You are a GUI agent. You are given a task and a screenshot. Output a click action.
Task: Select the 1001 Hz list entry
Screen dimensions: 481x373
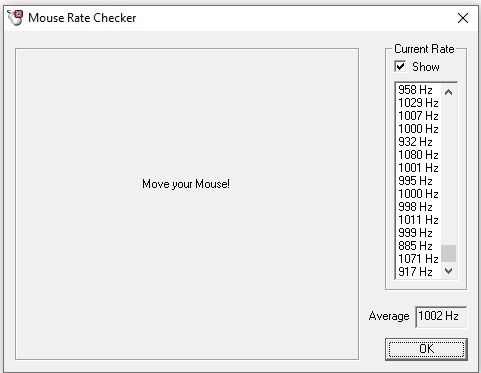click(418, 168)
